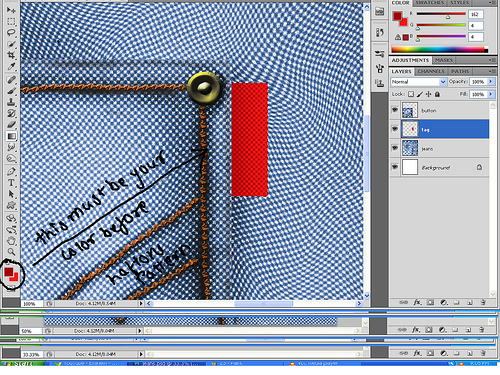The width and height of the screenshot is (500, 375).
Task: Select the Brush tool
Action: click(11, 91)
